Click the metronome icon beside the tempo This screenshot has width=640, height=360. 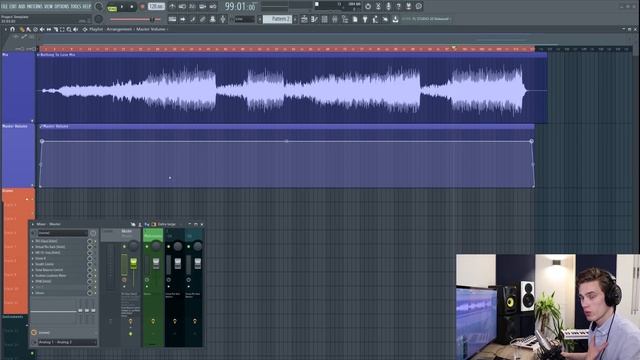172,7
